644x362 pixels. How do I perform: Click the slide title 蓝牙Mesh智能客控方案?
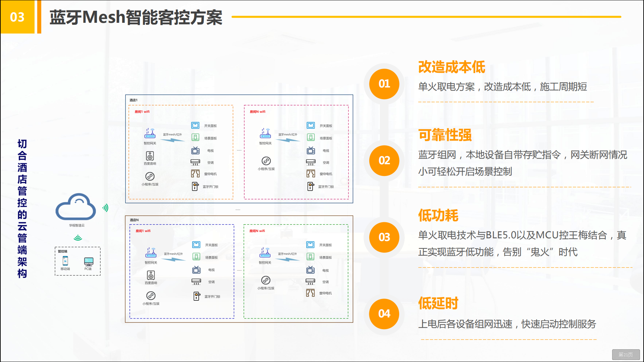click(136, 17)
